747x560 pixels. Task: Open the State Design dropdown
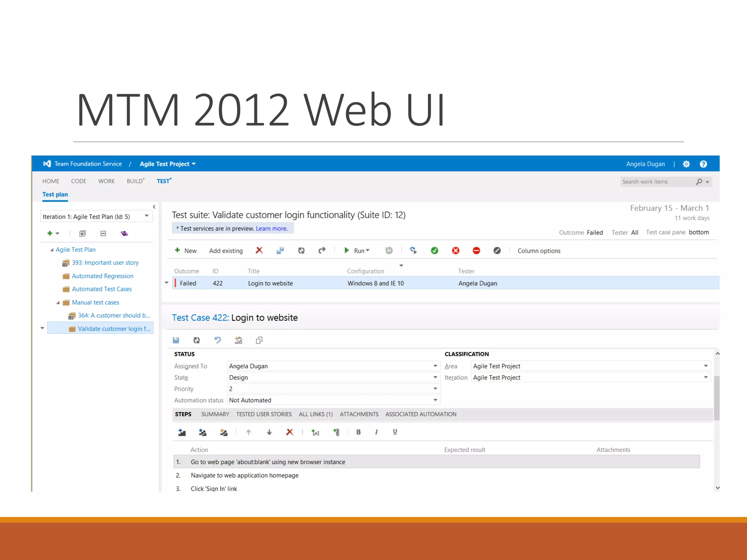[435, 377]
